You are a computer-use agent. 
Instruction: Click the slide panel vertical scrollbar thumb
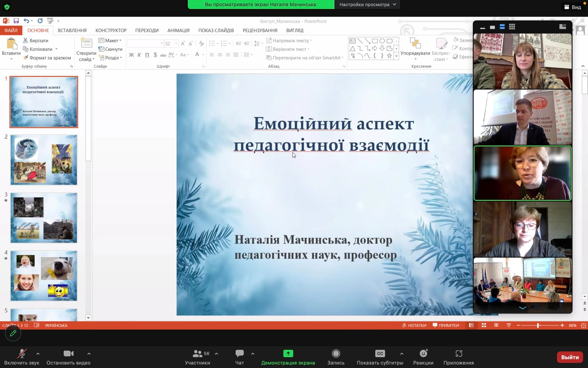coord(88,118)
